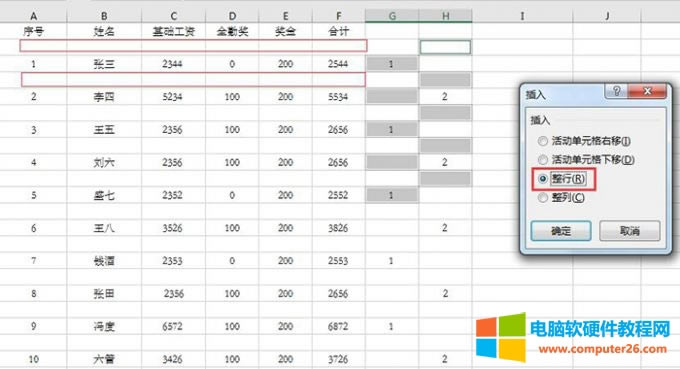
Task: Close the 插入 dialog with X
Action: (x=647, y=91)
